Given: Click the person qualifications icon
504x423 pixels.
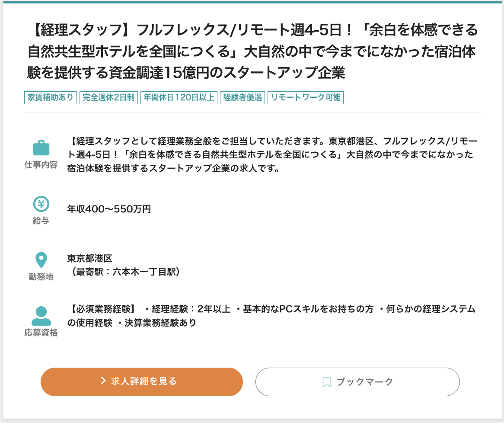Looking at the screenshot, I should pyautogui.click(x=41, y=316).
